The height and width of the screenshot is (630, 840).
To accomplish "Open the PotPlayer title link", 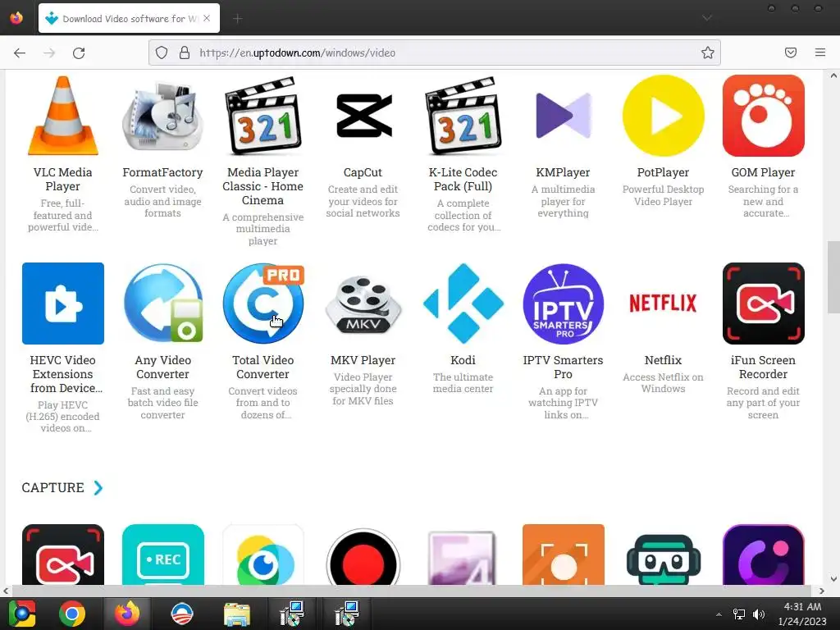I will tap(663, 172).
